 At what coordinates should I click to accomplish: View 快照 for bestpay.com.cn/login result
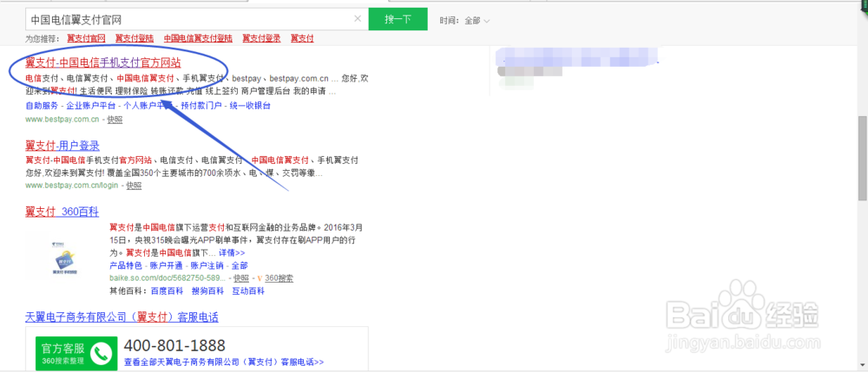pos(134,186)
